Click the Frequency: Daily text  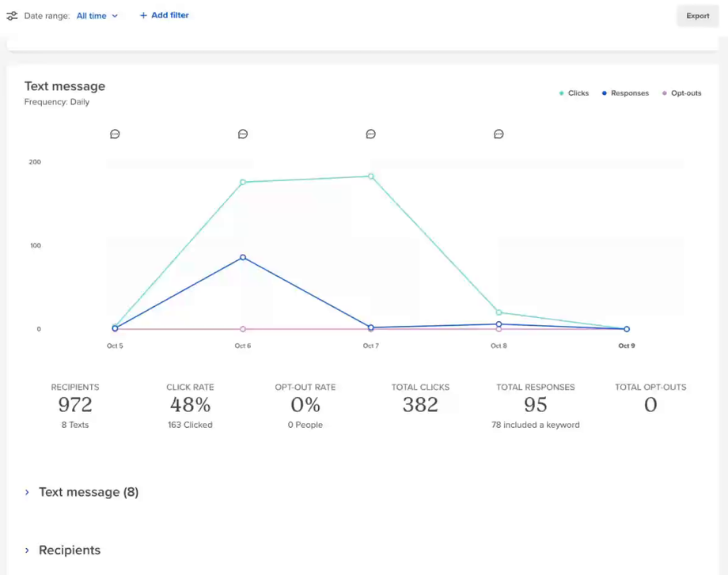57,102
